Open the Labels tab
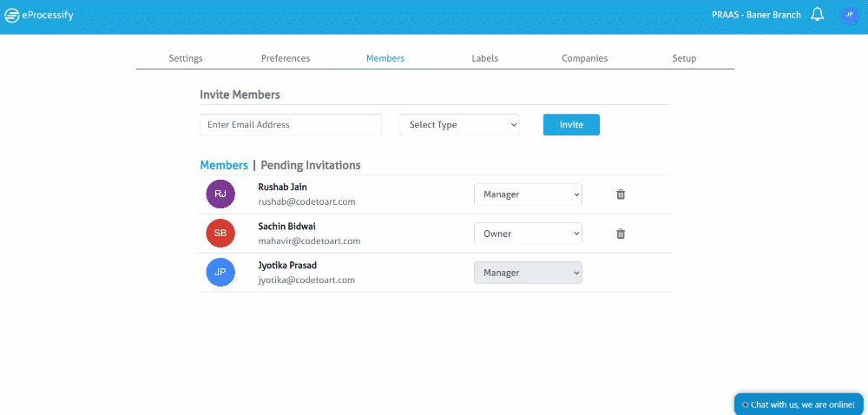This screenshot has height=415, width=868. (485, 58)
